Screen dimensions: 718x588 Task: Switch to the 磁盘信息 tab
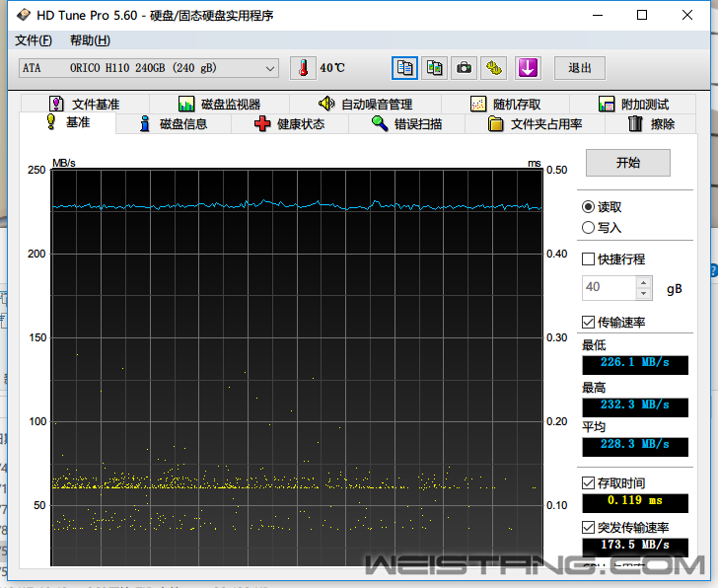click(174, 123)
